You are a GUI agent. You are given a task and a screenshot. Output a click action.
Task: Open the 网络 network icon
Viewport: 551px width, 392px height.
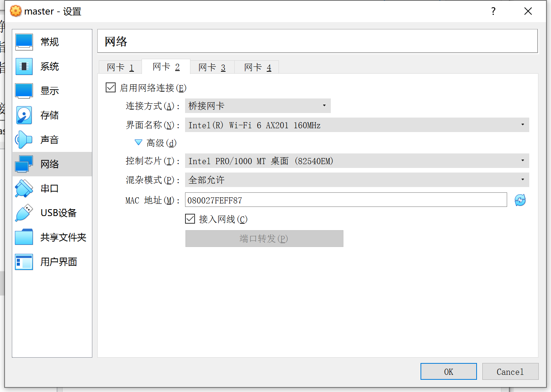pos(24,164)
